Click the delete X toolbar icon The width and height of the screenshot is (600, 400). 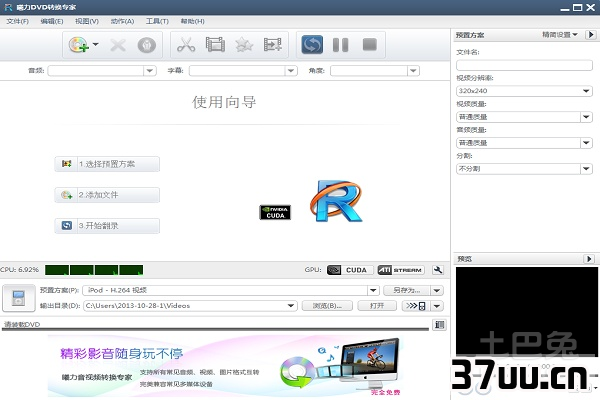point(118,45)
